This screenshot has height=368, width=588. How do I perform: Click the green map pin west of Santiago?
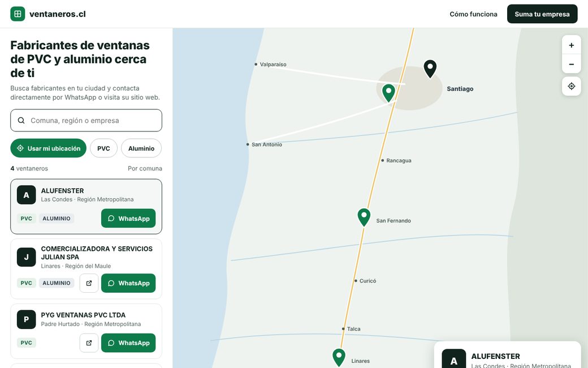pyautogui.click(x=388, y=93)
